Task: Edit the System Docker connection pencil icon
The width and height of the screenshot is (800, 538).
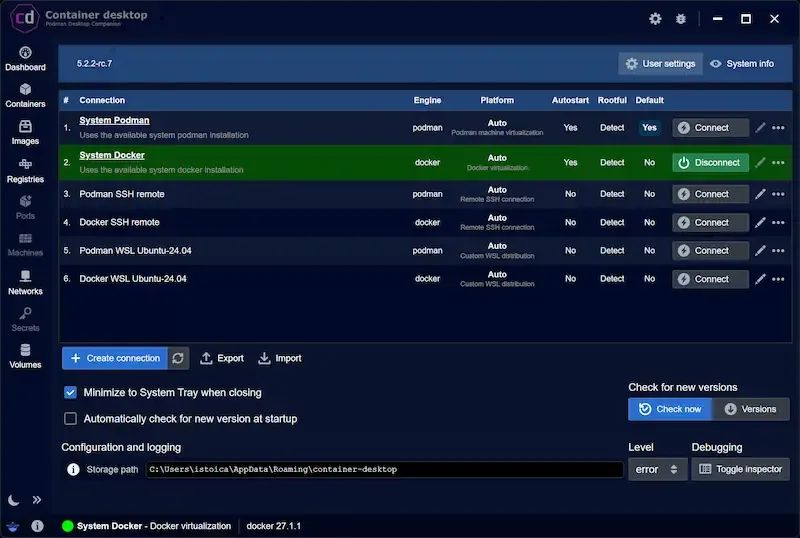Action: tap(760, 162)
